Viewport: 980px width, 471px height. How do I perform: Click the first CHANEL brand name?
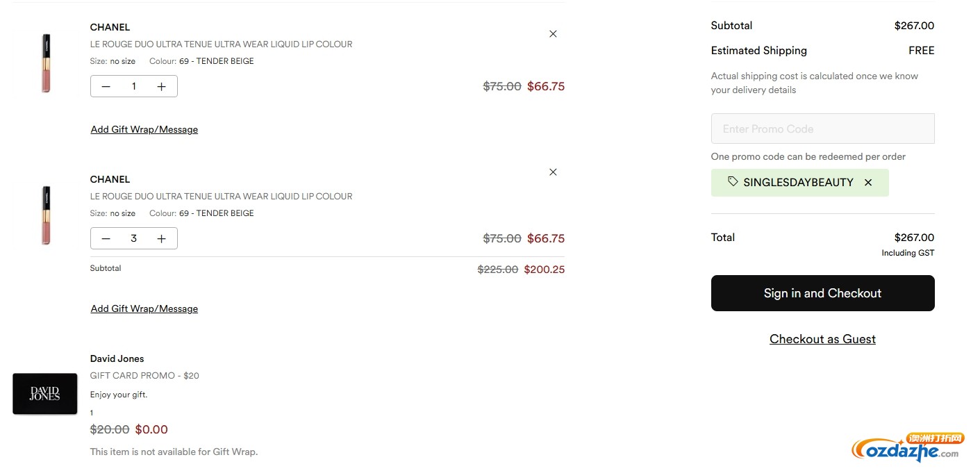(110, 28)
